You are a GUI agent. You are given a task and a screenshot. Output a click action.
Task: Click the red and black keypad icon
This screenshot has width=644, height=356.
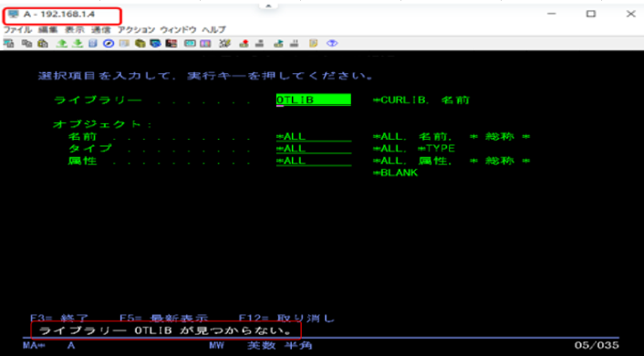tap(171, 44)
